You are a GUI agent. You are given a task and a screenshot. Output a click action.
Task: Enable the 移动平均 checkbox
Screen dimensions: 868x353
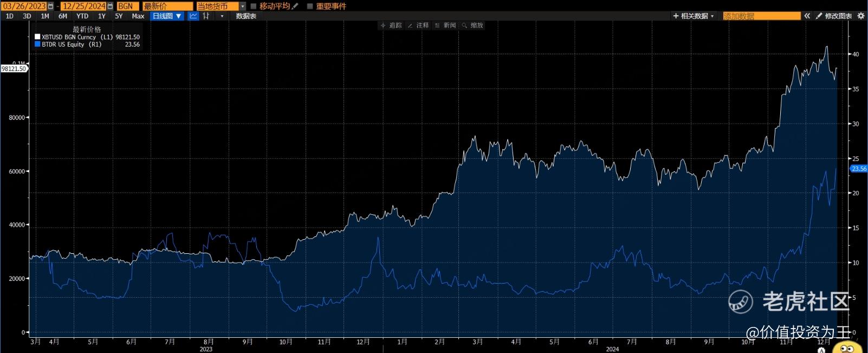[x=253, y=6]
